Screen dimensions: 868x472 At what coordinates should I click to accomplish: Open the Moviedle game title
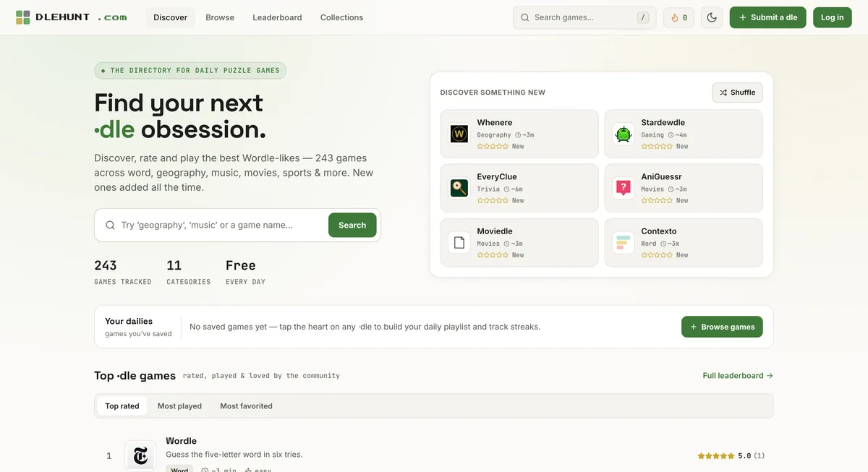click(x=495, y=231)
